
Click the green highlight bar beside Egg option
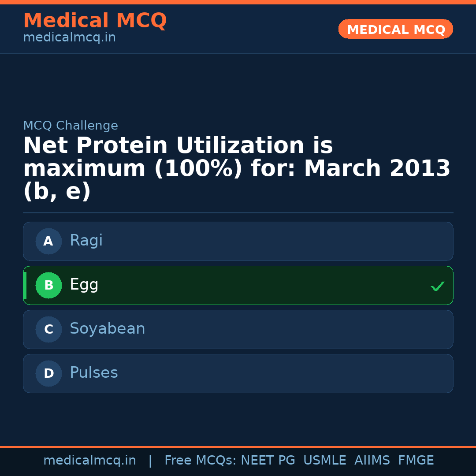25,285
